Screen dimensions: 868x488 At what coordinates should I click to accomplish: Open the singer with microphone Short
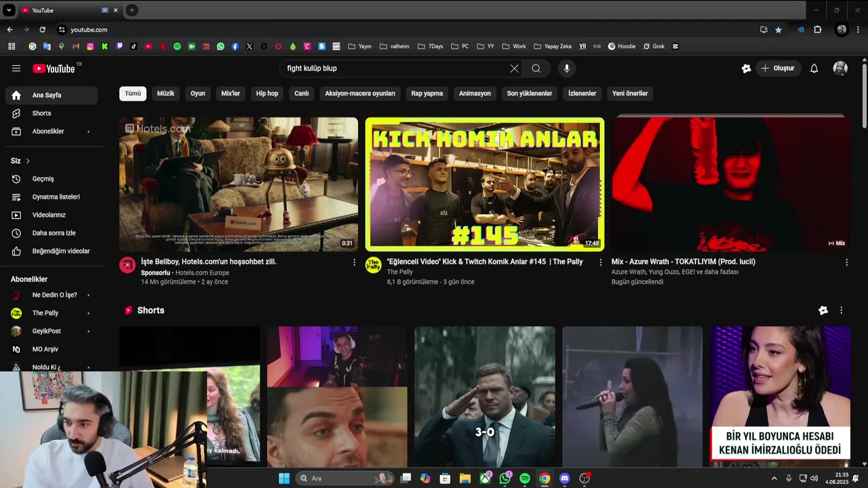632,397
